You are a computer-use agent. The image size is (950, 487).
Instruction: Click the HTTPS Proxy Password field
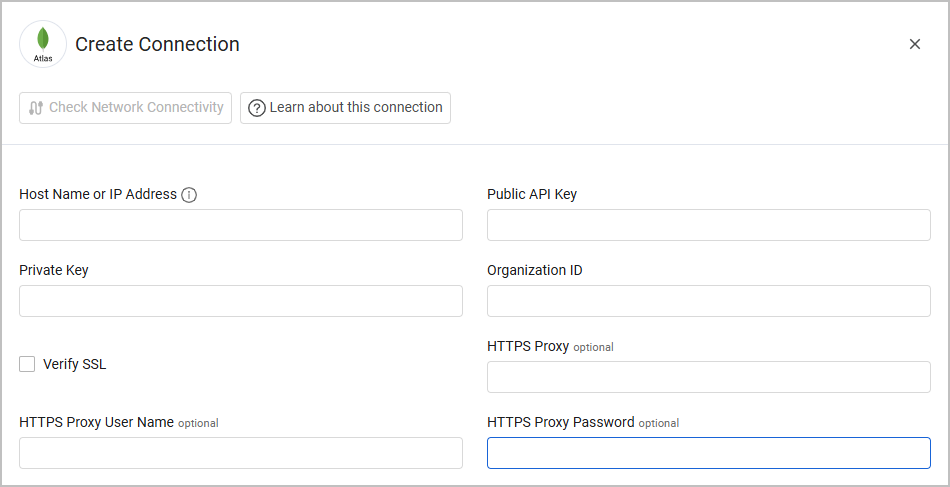[x=709, y=453]
